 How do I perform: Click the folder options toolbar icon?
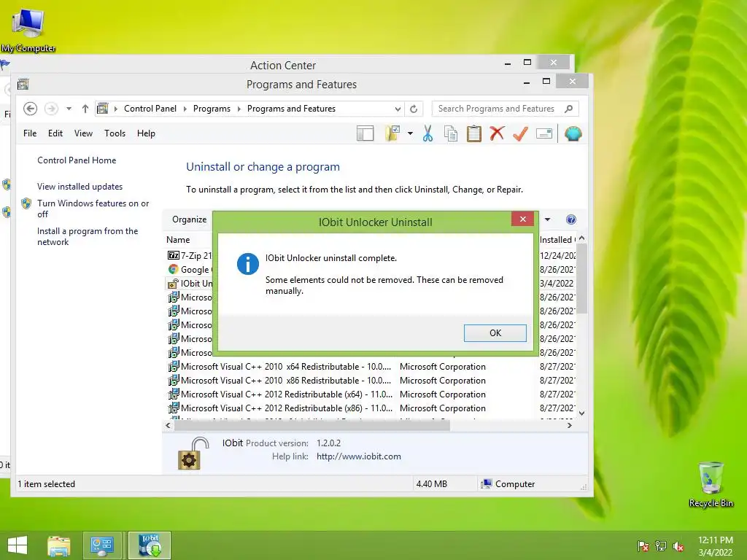(392, 134)
